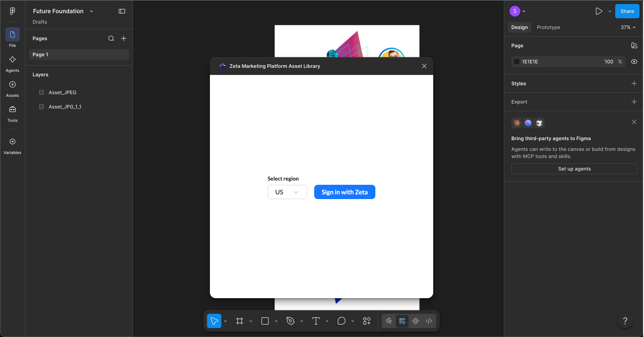Add a new page with plus icon
Image resolution: width=644 pixels, height=337 pixels.
click(x=124, y=38)
